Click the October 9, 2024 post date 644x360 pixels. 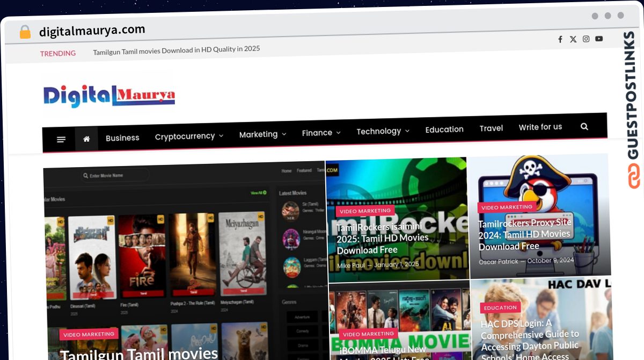click(x=551, y=261)
